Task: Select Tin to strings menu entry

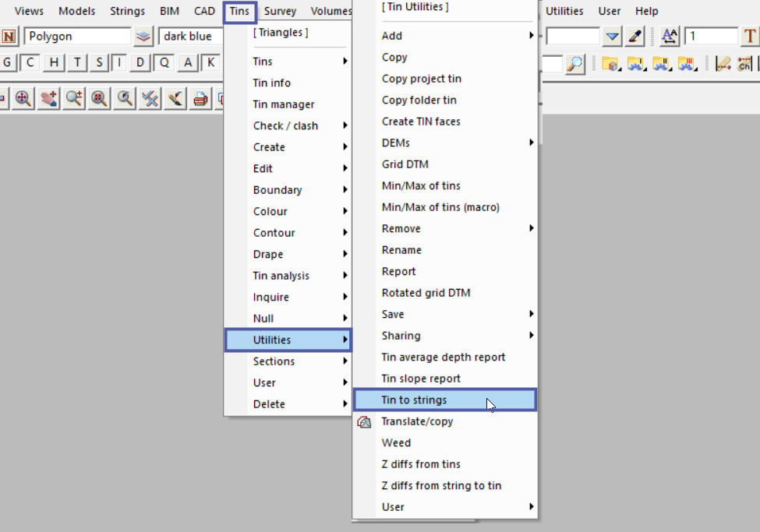Action: (x=444, y=400)
